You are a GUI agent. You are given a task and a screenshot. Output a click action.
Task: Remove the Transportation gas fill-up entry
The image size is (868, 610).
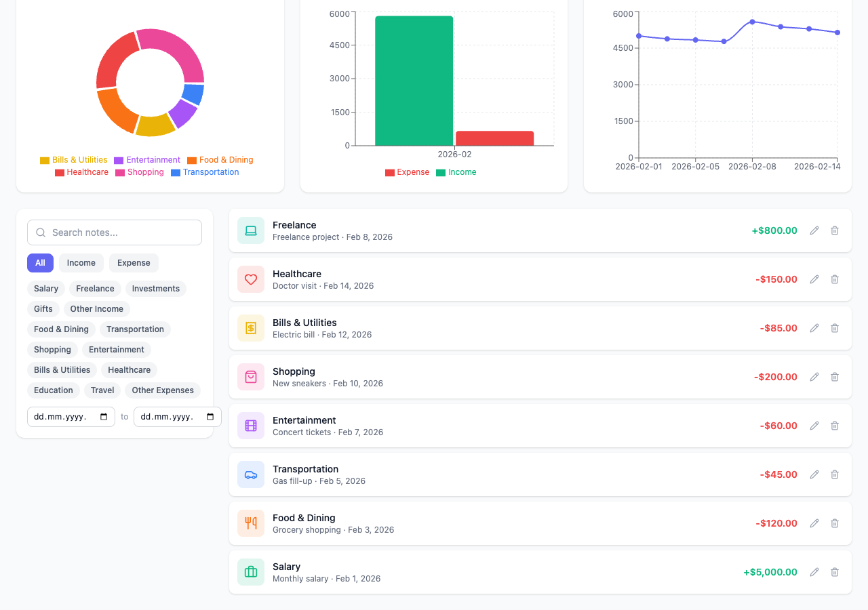(x=835, y=474)
